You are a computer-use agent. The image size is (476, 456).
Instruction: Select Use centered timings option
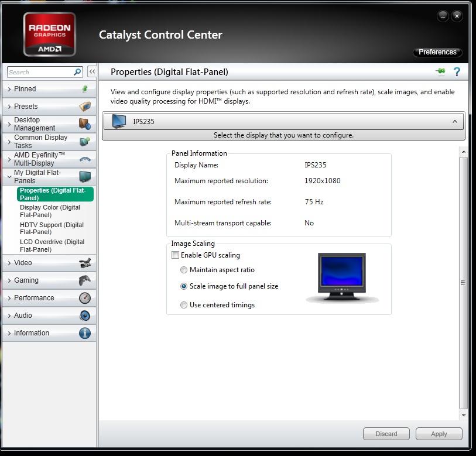pyautogui.click(x=184, y=305)
